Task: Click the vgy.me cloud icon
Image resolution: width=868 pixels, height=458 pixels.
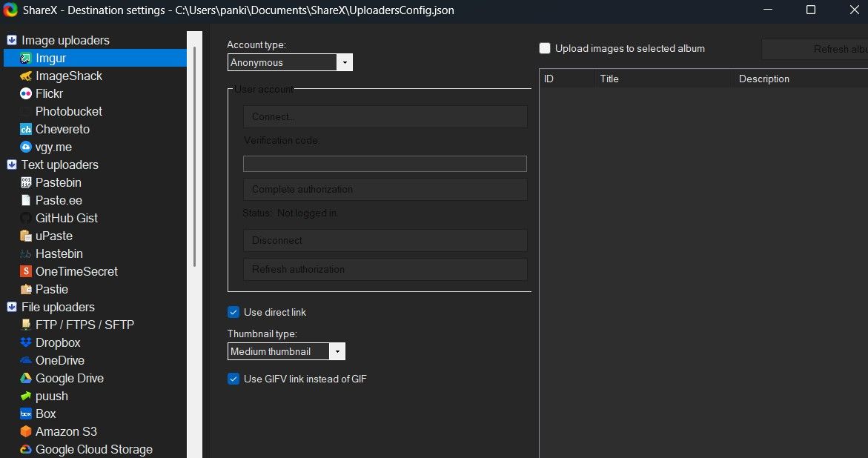Action: [25, 147]
